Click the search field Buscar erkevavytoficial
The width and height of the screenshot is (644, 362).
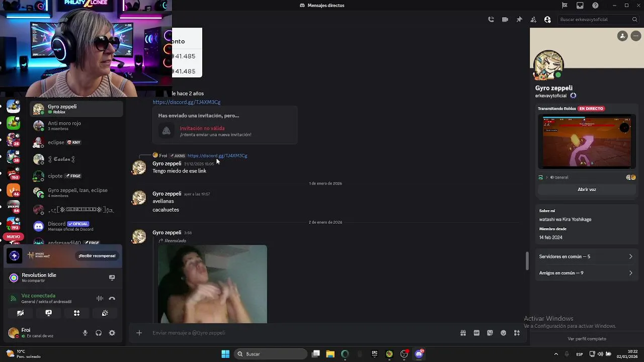pyautogui.click(x=598, y=20)
